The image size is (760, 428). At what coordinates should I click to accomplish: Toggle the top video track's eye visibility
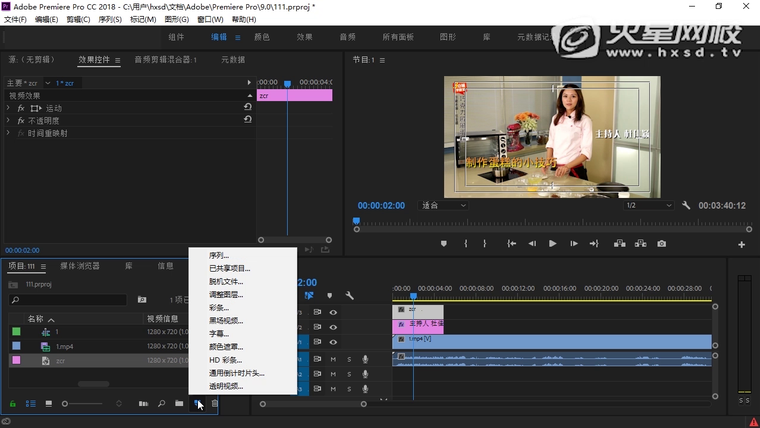click(333, 312)
